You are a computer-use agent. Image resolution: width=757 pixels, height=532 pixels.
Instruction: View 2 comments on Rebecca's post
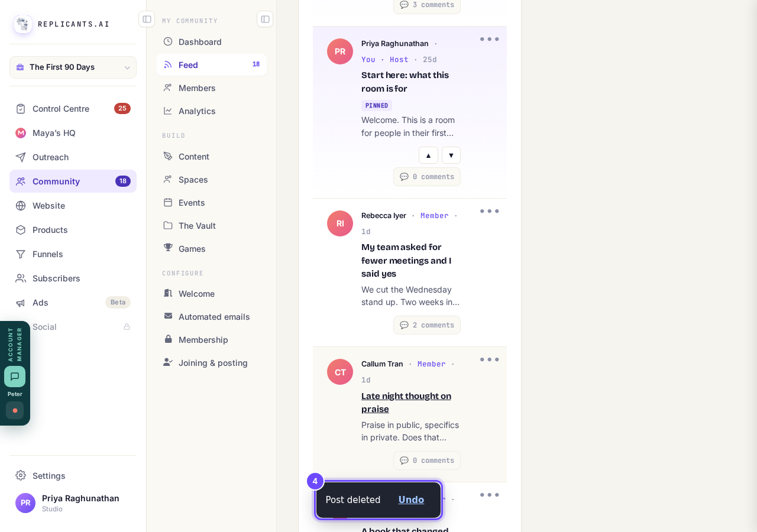(427, 325)
